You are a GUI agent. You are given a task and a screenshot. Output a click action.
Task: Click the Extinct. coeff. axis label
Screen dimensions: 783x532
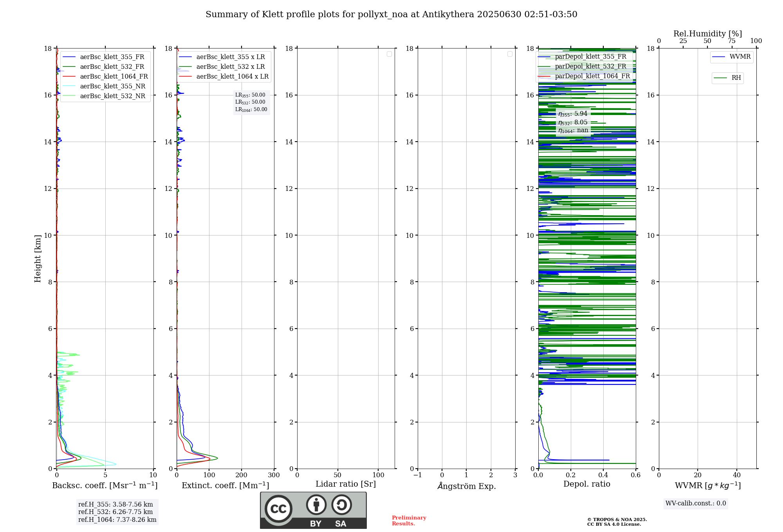pyautogui.click(x=226, y=485)
